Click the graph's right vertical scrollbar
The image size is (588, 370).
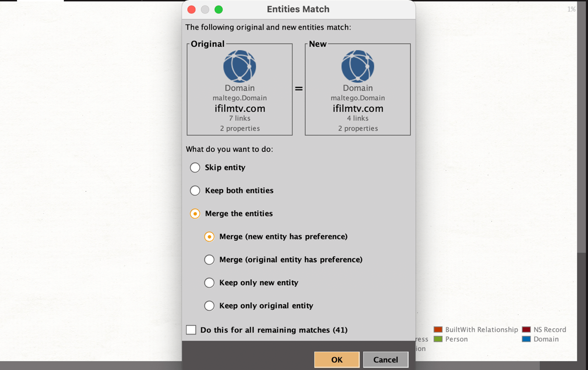pos(582,128)
